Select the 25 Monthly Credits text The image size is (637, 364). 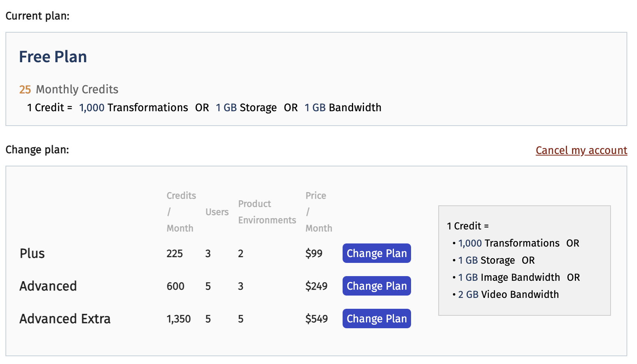(x=69, y=89)
